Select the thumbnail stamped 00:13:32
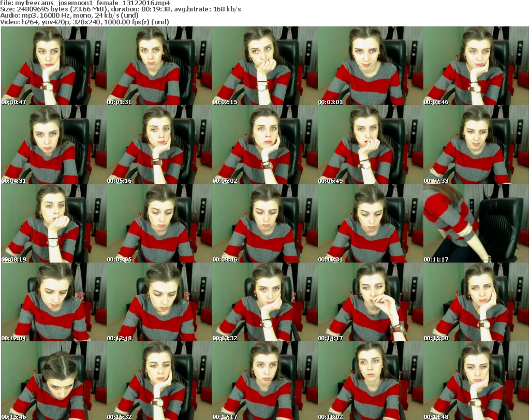 (x=264, y=302)
